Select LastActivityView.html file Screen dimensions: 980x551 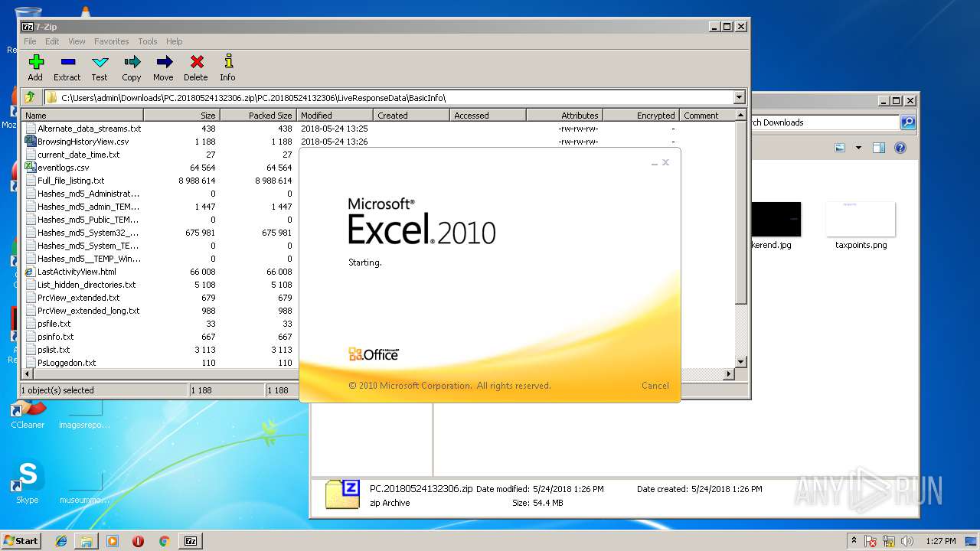tap(77, 272)
